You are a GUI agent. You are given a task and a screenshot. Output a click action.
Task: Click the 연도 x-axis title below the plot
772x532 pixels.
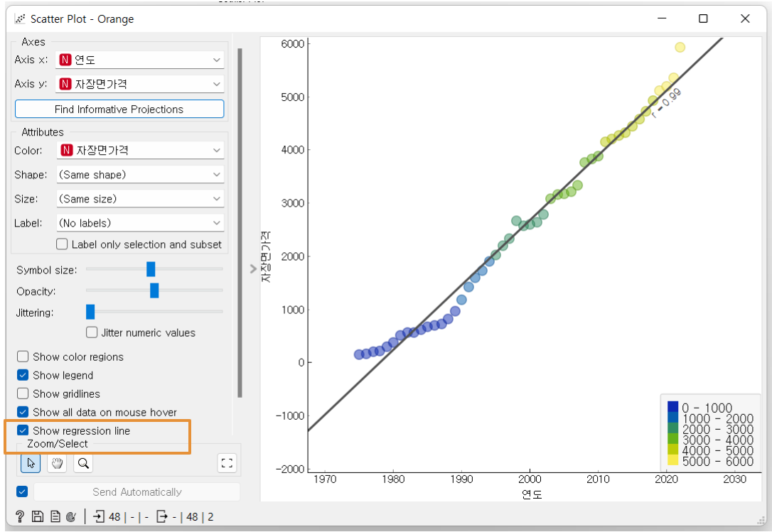point(532,494)
